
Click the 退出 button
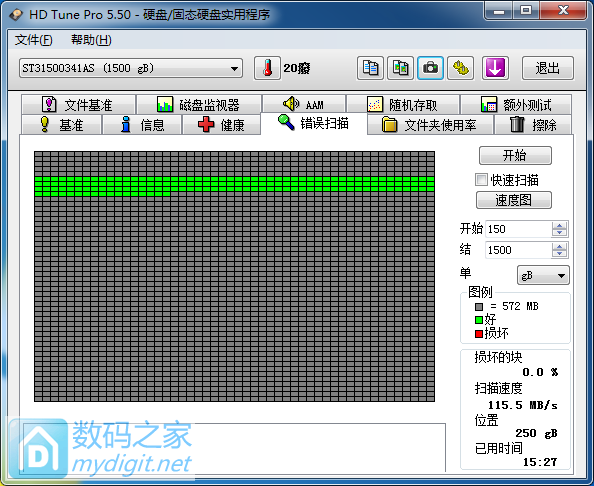click(547, 68)
